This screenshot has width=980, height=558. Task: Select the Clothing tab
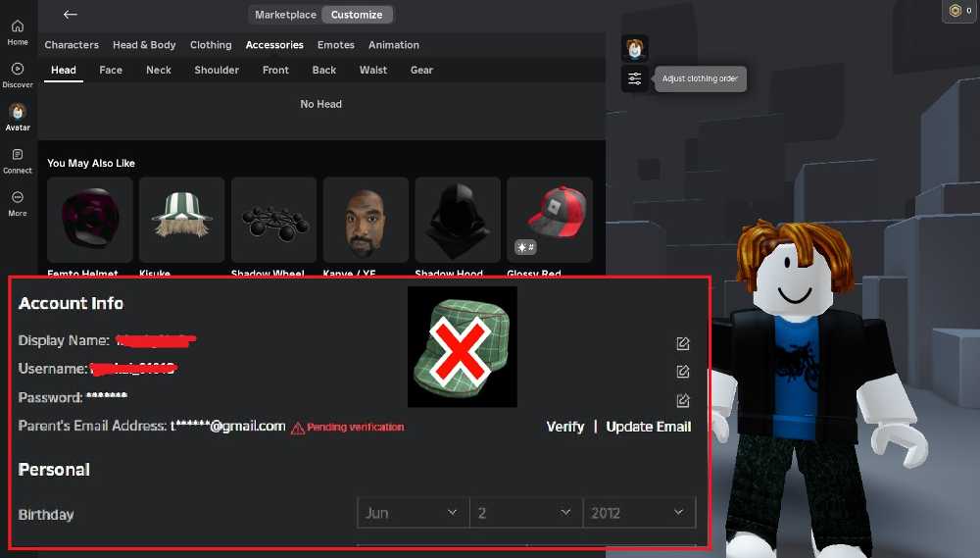pos(211,45)
